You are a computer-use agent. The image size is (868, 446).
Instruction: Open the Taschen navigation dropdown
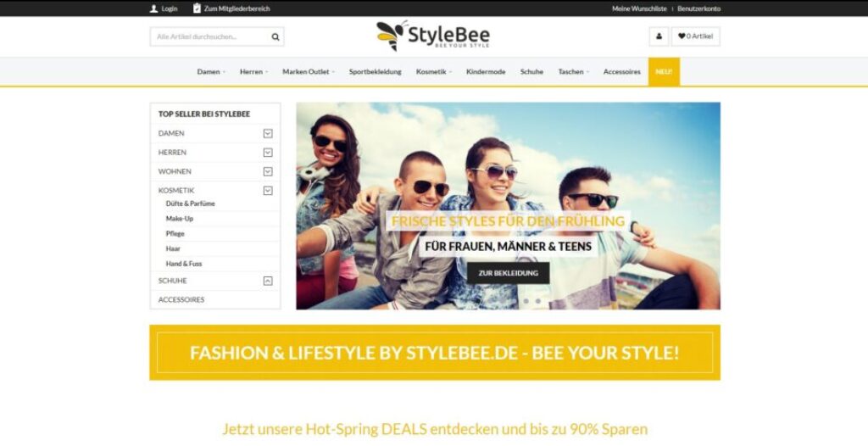coord(574,71)
